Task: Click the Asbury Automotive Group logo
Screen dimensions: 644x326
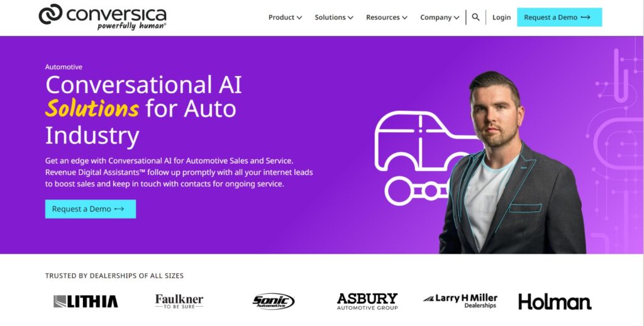Action: tap(367, 301)
